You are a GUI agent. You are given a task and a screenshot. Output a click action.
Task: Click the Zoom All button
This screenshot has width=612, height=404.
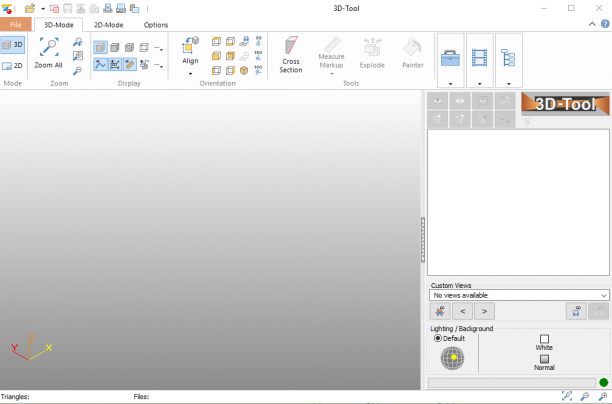tap(48, 53)
